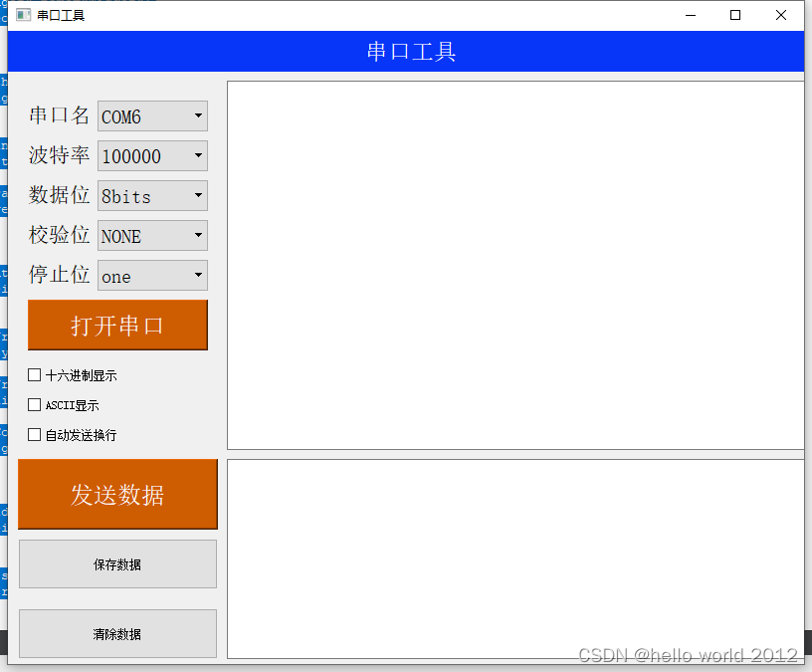Expand the 波特率 100000 combo box

click(x=153, y=156)
